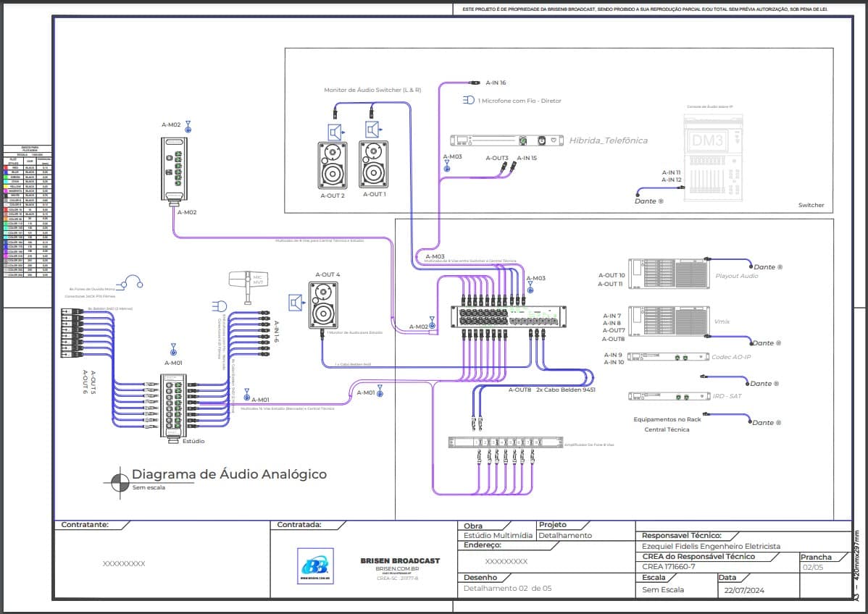Select the central patch panel unit

coord(509,317)
